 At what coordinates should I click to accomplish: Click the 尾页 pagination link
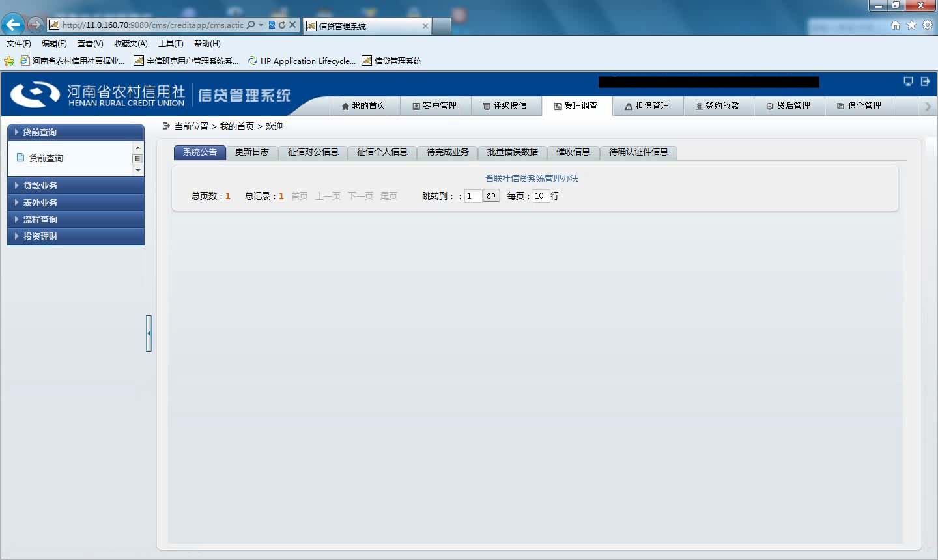point(389,196)
